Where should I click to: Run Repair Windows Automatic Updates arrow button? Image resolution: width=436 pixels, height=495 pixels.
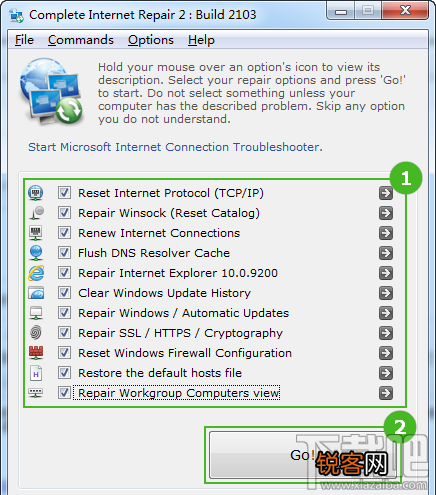[386, 313]
